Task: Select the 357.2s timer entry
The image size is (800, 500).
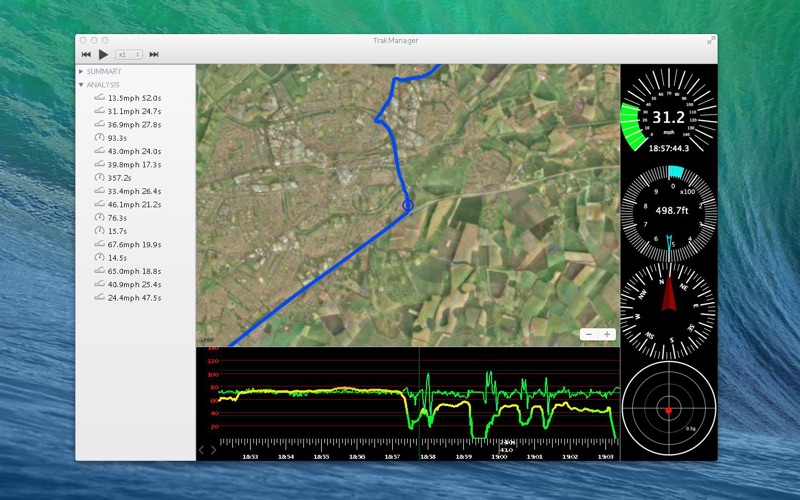Action: [120, 178]
